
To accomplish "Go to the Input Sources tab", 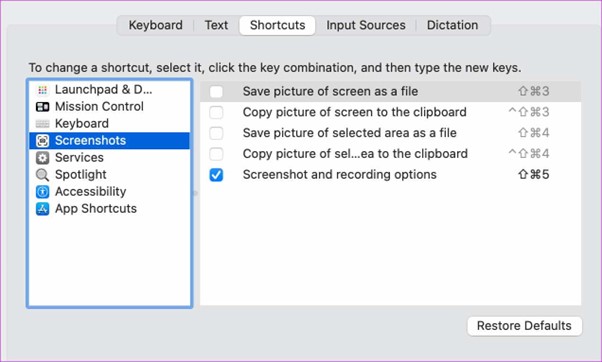I will [x=366, y=25].
